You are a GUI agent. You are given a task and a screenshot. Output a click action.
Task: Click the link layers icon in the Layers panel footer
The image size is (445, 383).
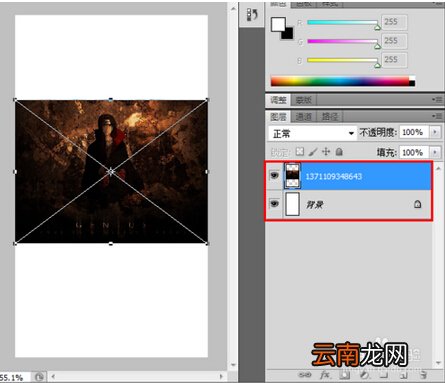click(304, 375)
